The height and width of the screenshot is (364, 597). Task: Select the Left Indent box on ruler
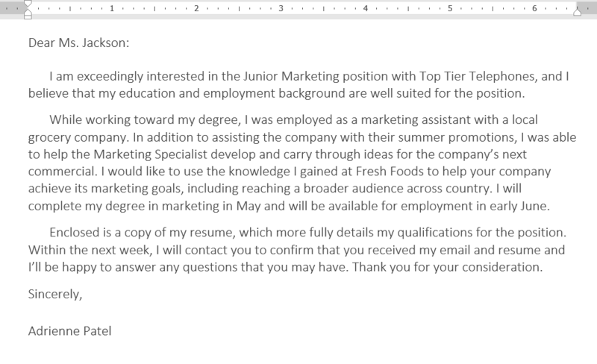point(28,17)
